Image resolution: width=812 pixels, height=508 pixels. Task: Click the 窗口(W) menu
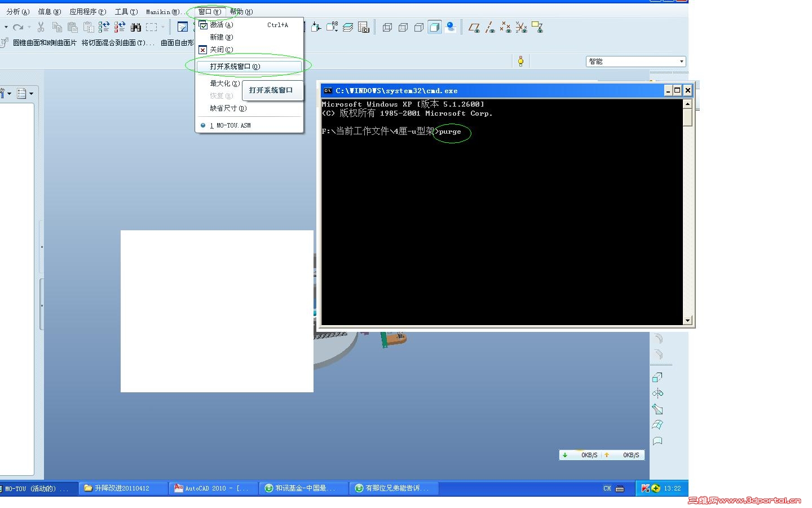click(x=210, y=11)
